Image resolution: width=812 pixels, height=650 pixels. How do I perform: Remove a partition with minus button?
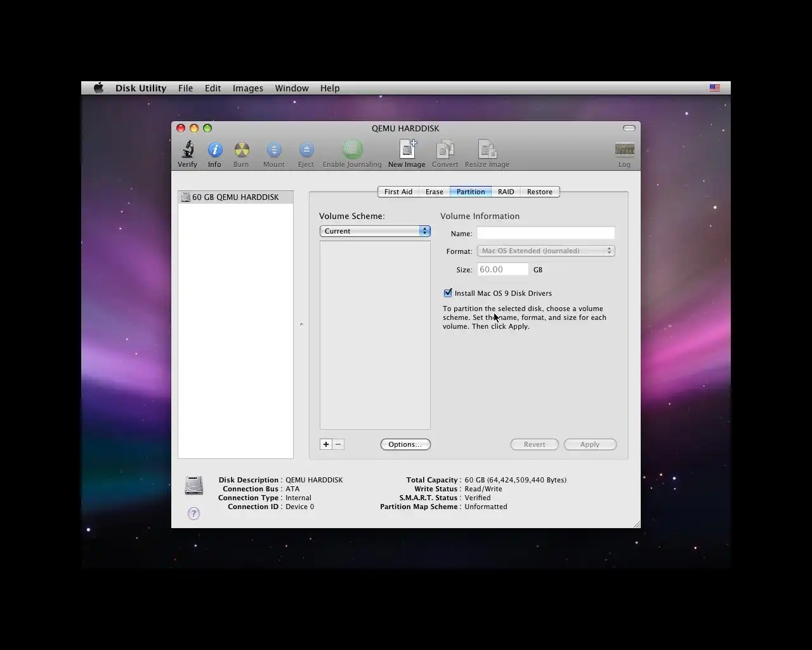(338, 444)
